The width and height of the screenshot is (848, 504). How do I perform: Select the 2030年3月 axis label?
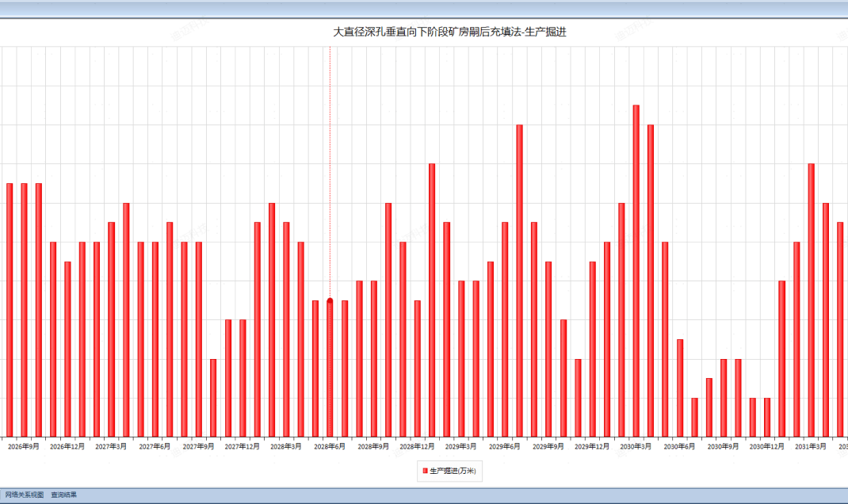tap(636, 447)
